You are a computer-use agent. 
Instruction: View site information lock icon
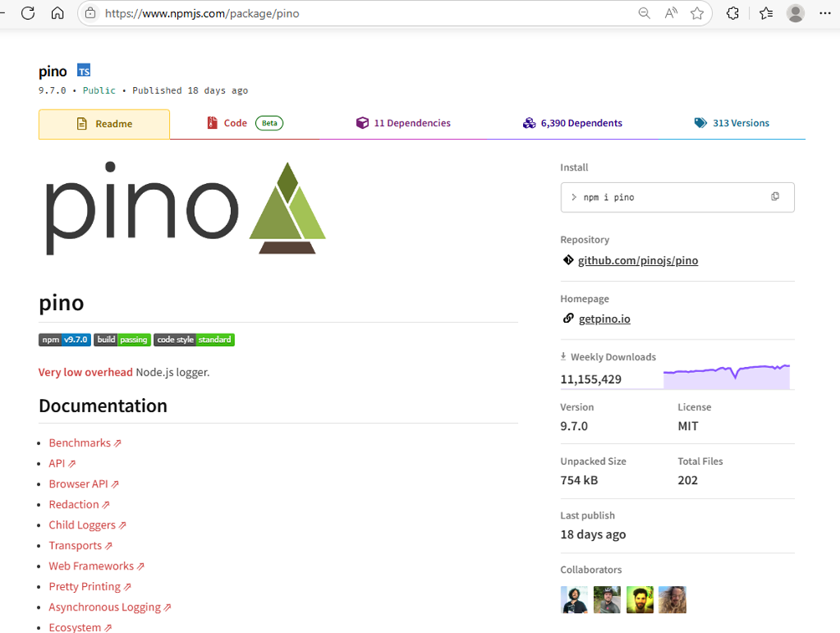(90, 13)
